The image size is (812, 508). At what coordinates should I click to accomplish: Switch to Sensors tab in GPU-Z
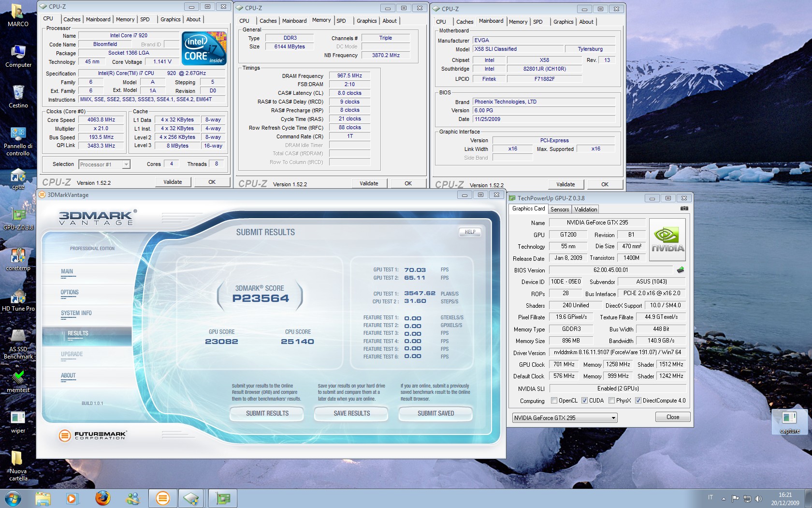560,209
